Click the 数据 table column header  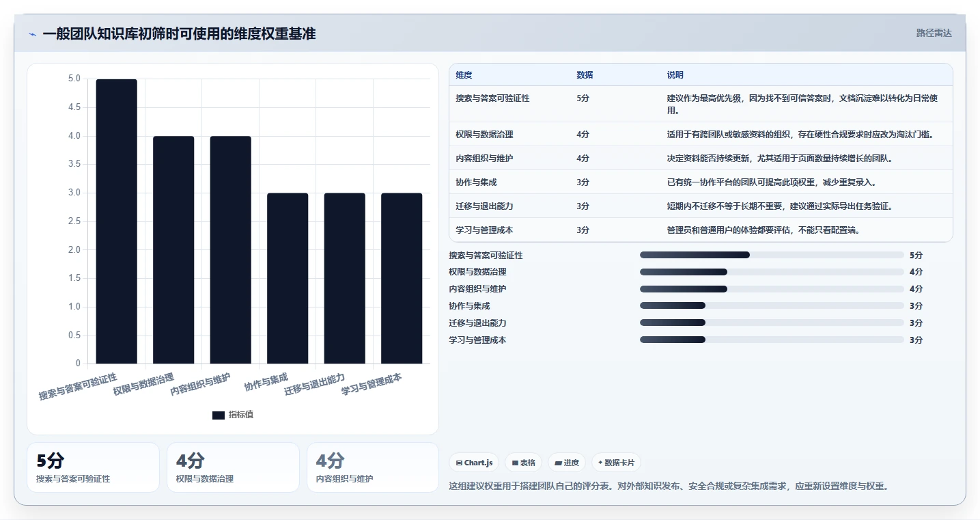click(585, 75)
